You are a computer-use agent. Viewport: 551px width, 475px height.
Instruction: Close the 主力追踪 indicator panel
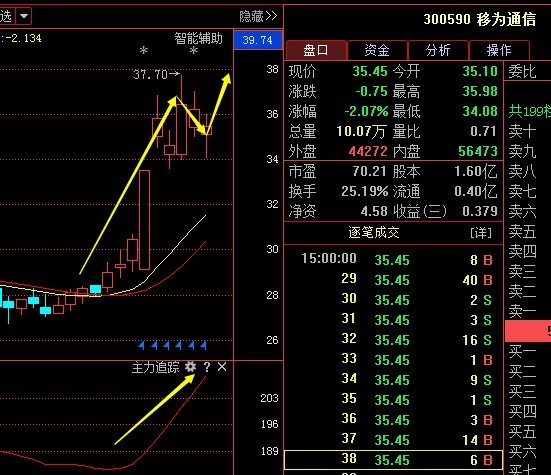click(222, 367)
